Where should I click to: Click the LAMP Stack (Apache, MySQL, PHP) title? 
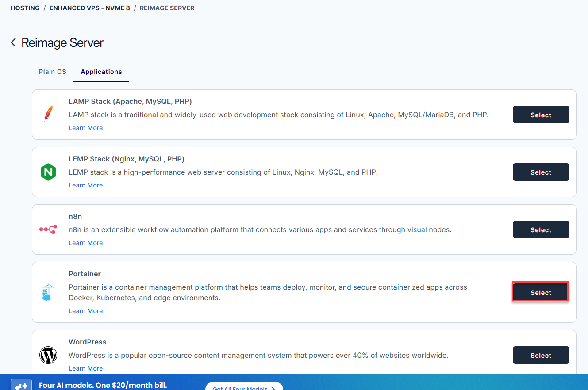[x=130, y=101]
